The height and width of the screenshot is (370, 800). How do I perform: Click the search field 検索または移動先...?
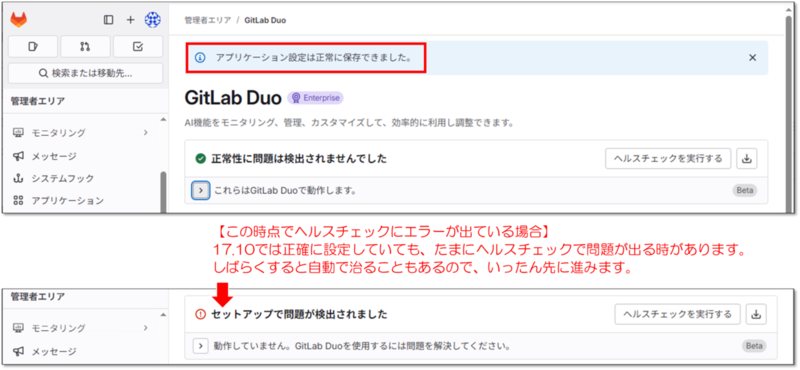pyautogui.click(x=86, y=73)
